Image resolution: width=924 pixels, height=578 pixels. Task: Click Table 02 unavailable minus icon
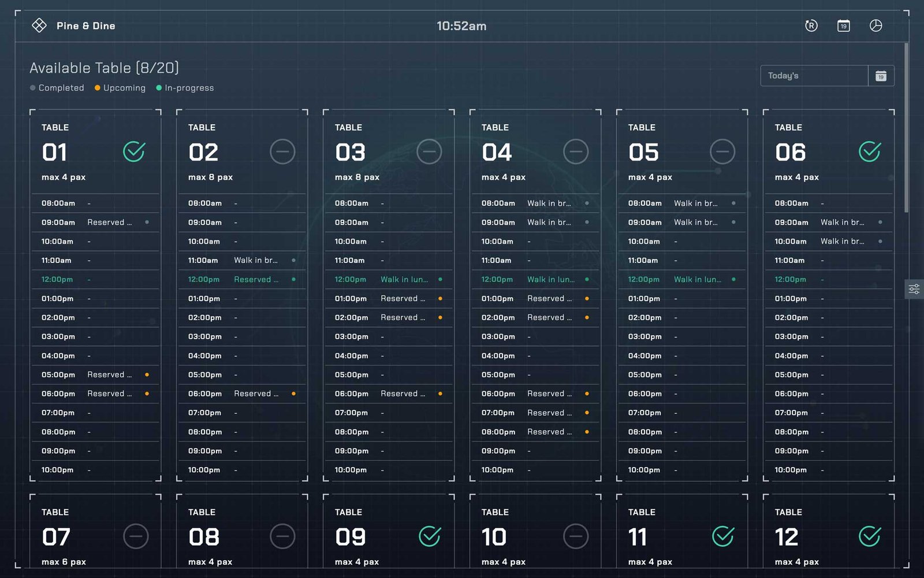pos(282,152)
